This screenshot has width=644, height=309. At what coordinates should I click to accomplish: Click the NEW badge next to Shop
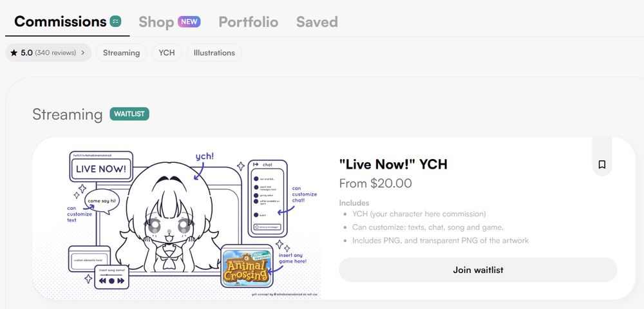pos(189,22)
